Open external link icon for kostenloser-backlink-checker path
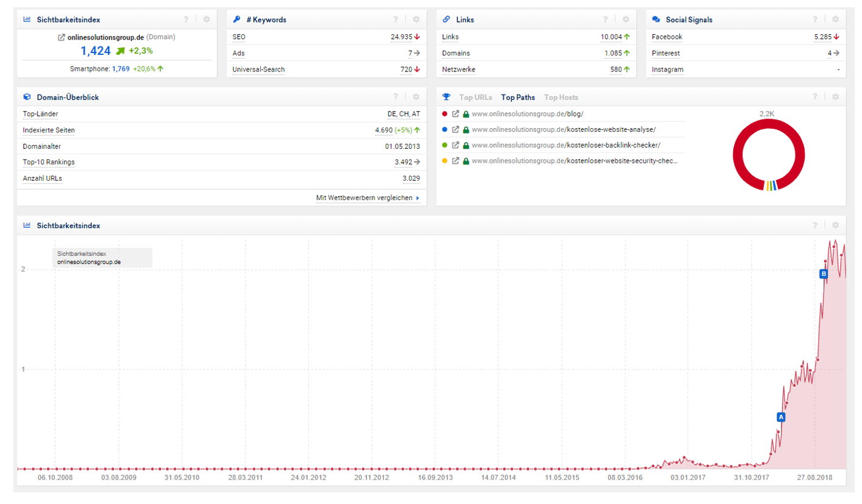This screenshot has height=504, width=862. coord(455,145)
